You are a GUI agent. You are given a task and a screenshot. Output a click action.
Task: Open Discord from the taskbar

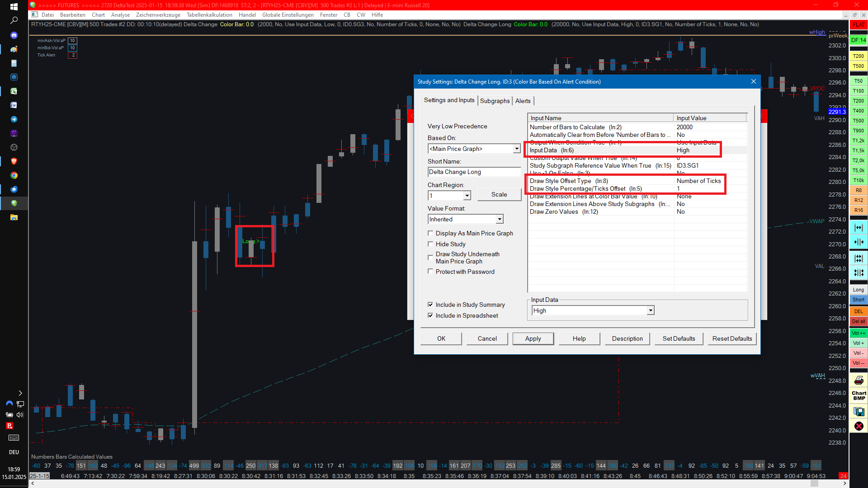(x=14, y=35)
